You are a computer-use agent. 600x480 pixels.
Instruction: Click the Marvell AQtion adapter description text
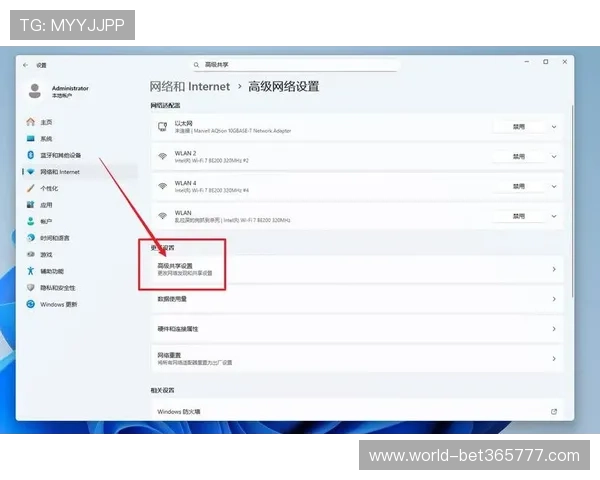233,131
